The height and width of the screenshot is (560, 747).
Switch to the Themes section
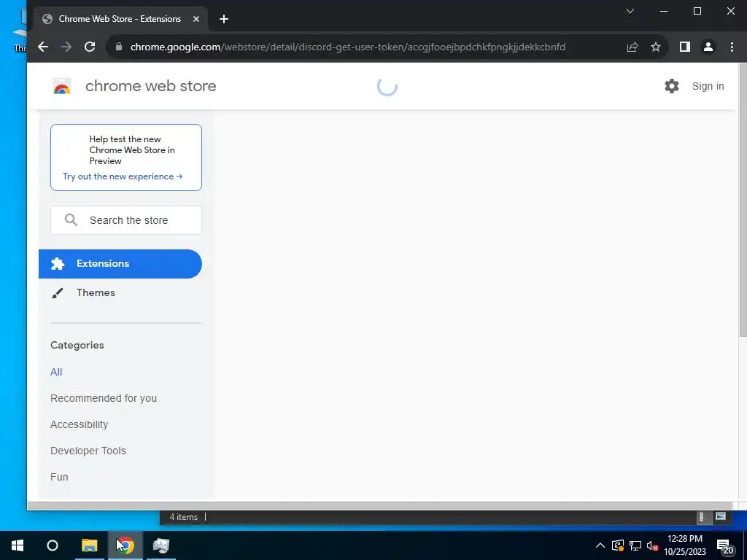click(96, 292)
